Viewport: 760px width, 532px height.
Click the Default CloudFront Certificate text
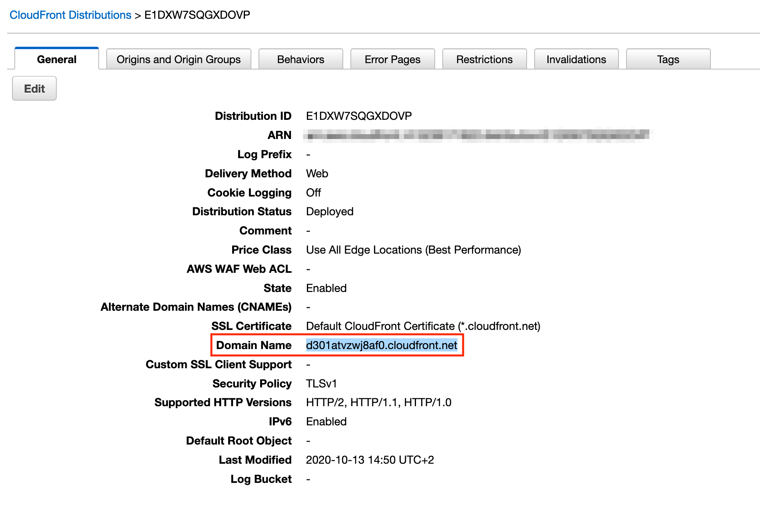(x=423, y=326)
